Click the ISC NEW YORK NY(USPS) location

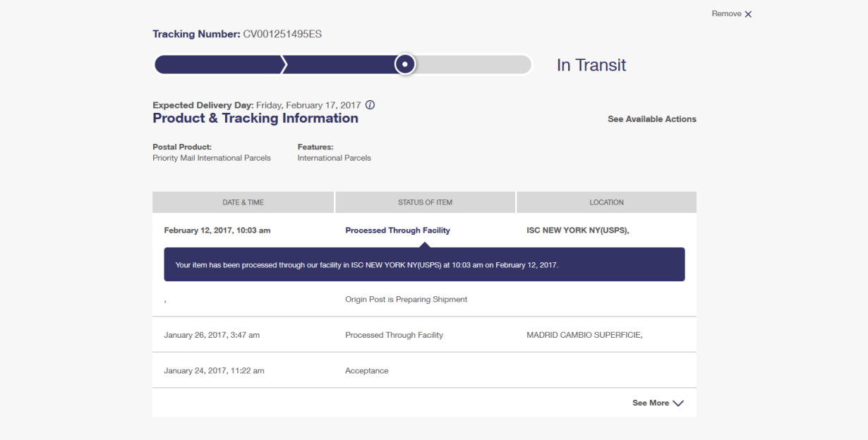tap(577, 231)
